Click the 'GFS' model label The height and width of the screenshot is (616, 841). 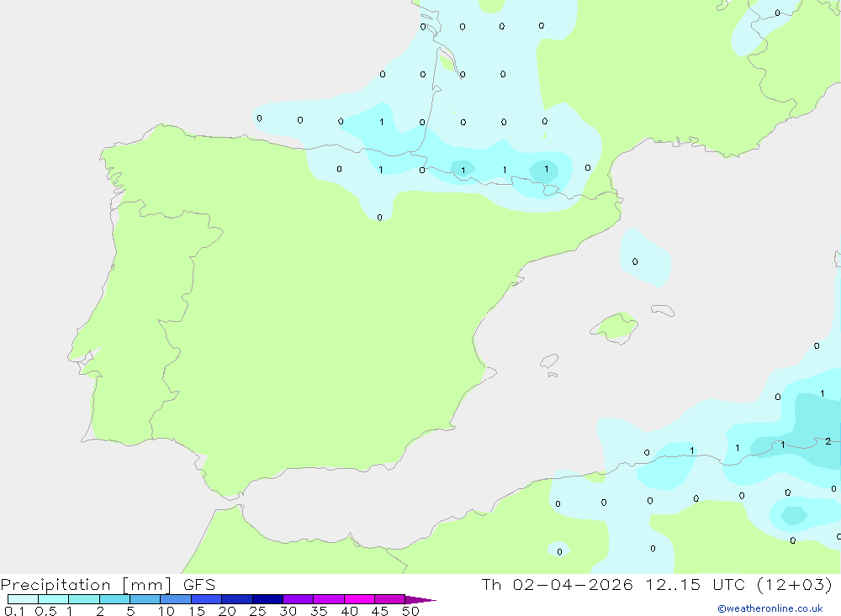click(x=199, y=584)
